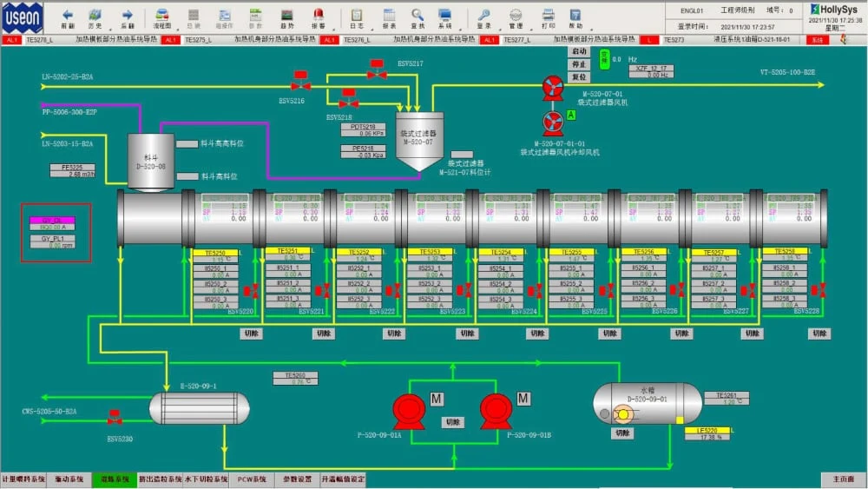The height and width of the screenshot is (489, 868).
Task: Click valve icon ESV5230 near heat exchanger
Action: click(x=115, y=418)
